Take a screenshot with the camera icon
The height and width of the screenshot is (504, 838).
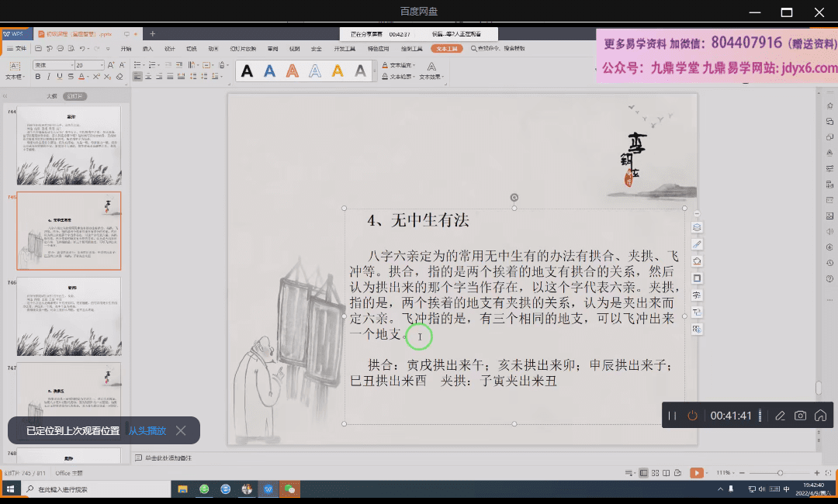coord(800,416)
